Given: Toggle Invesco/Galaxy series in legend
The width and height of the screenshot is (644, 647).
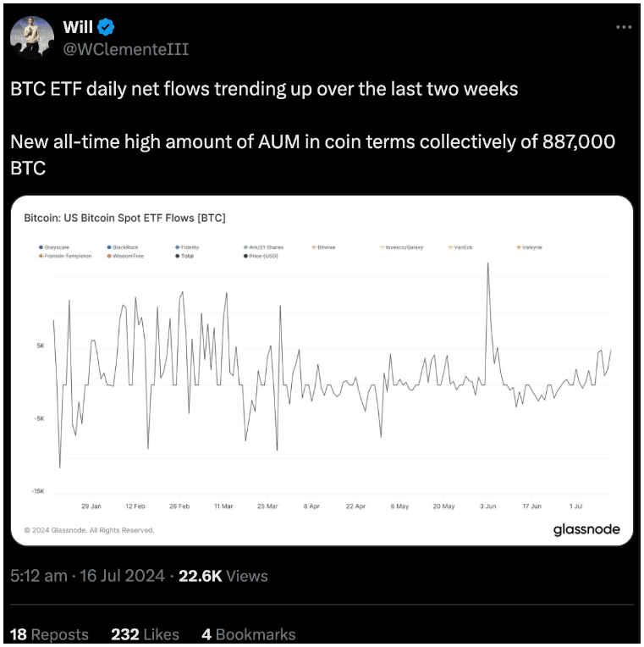Looking at the screenshot, I should (402, 247).
